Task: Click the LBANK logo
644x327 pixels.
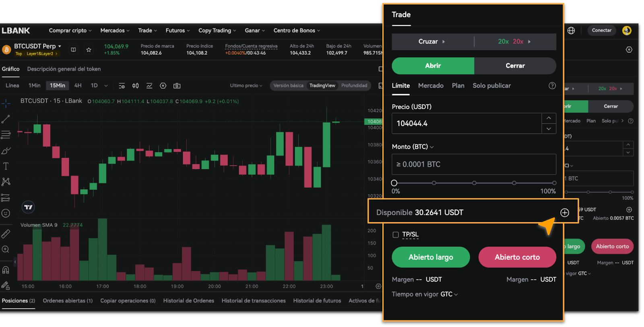Action: (x=16, y=31)
